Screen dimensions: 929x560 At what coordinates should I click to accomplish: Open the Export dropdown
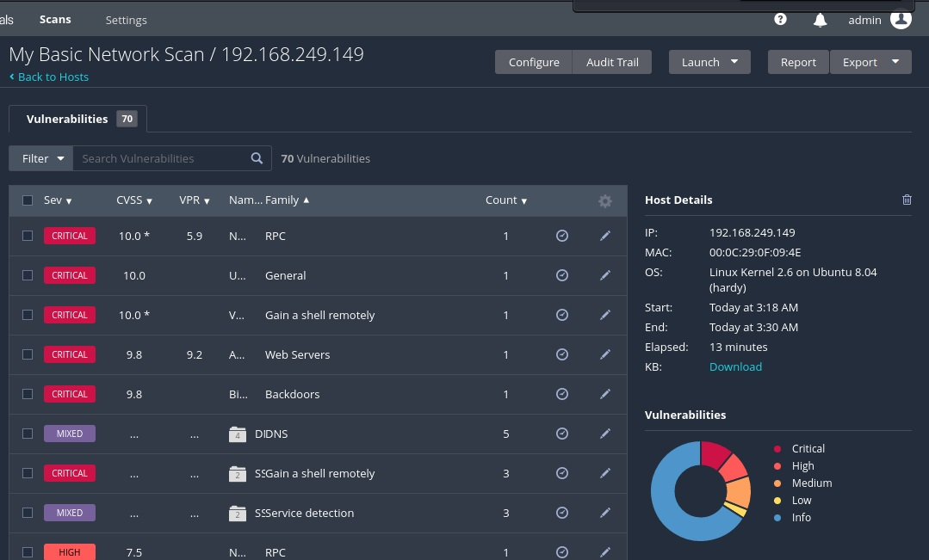[870, 62]
